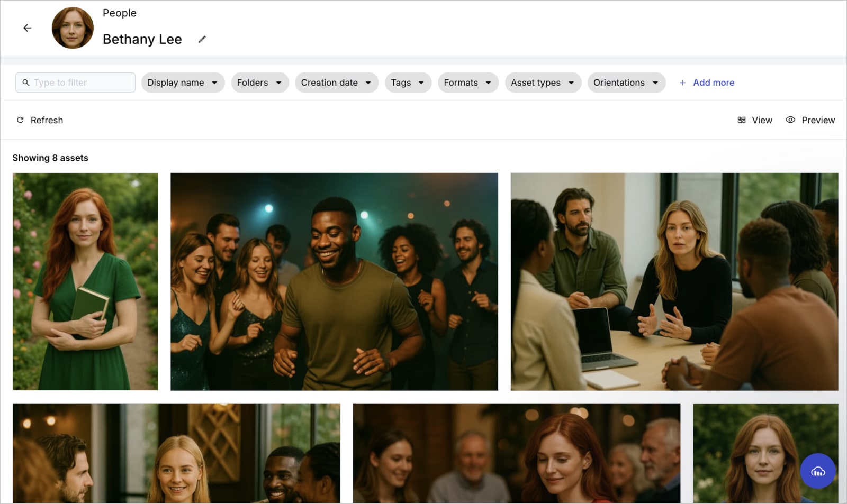This screenshot has height=504, width=847.
Task: Click the magnifier icon in filter box
Action: [x=25, y=83]
